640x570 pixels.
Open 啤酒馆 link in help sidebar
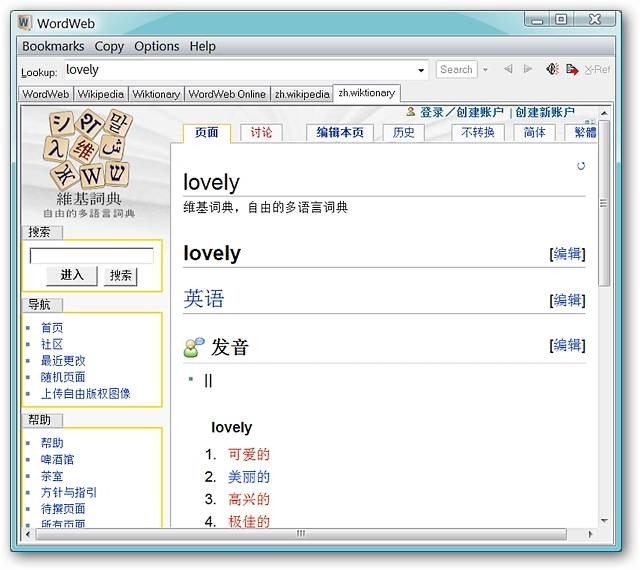(57, 459)
